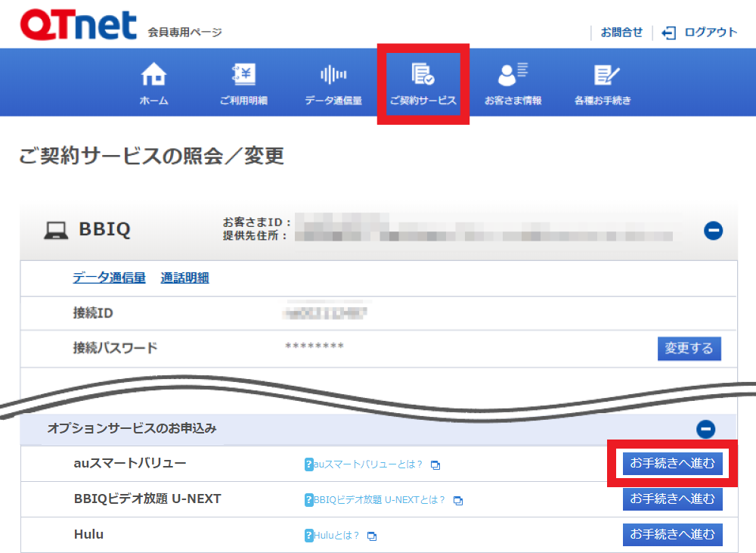Open データ通信量 data usage icon
This screenshot has height=553, width=756.
(333, 75)
